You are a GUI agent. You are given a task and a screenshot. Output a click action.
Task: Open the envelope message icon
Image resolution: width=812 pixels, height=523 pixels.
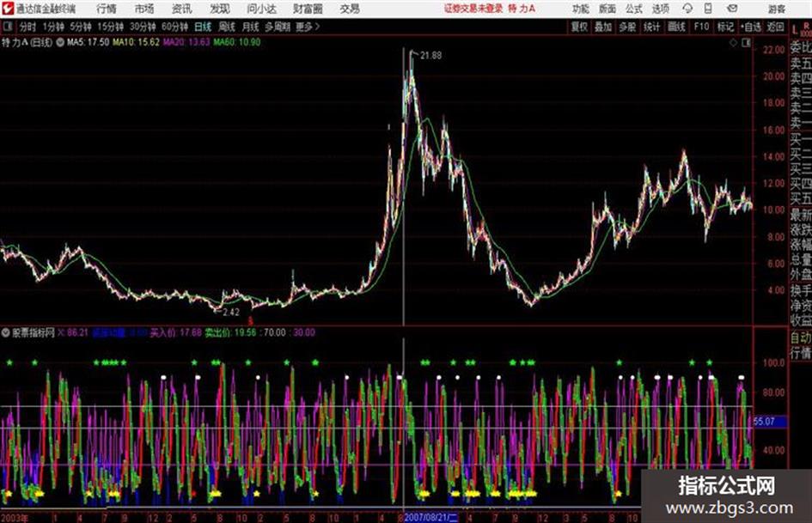(x=732, y=9)
